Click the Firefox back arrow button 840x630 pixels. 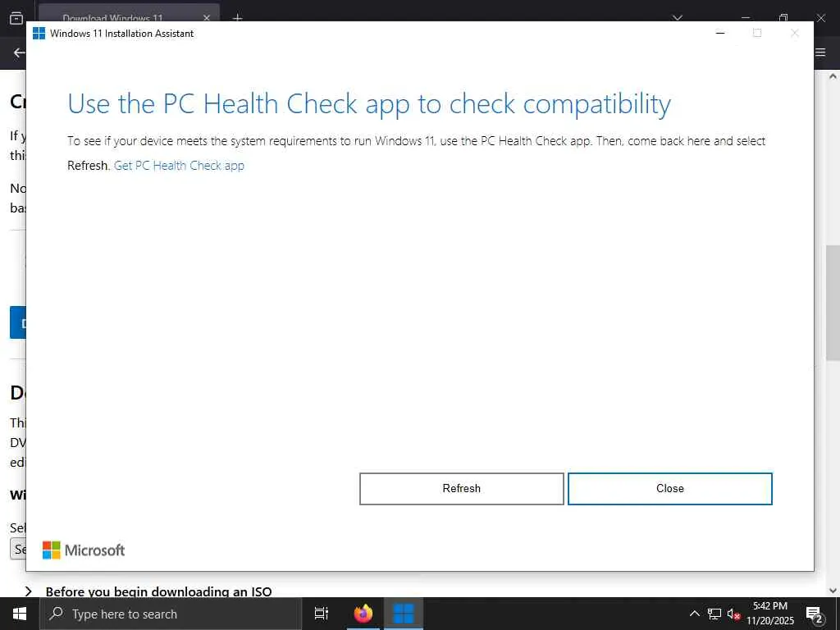[x=20, y=52]
